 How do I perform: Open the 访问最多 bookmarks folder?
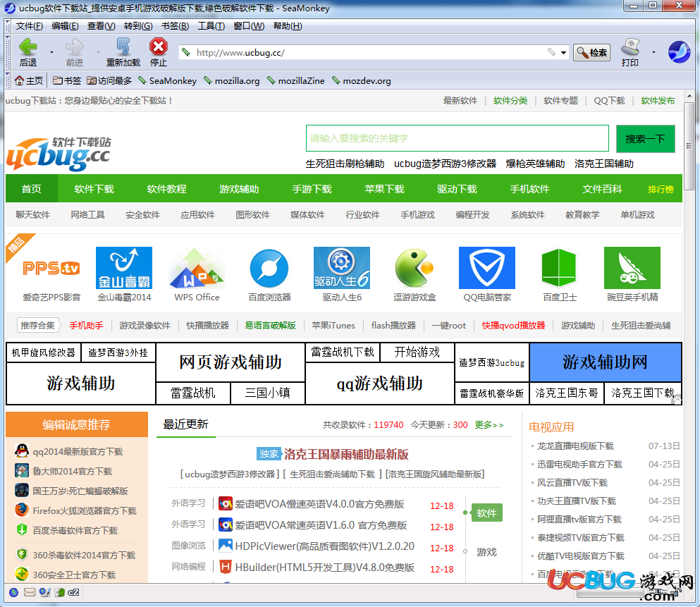(x=109, y=81)
